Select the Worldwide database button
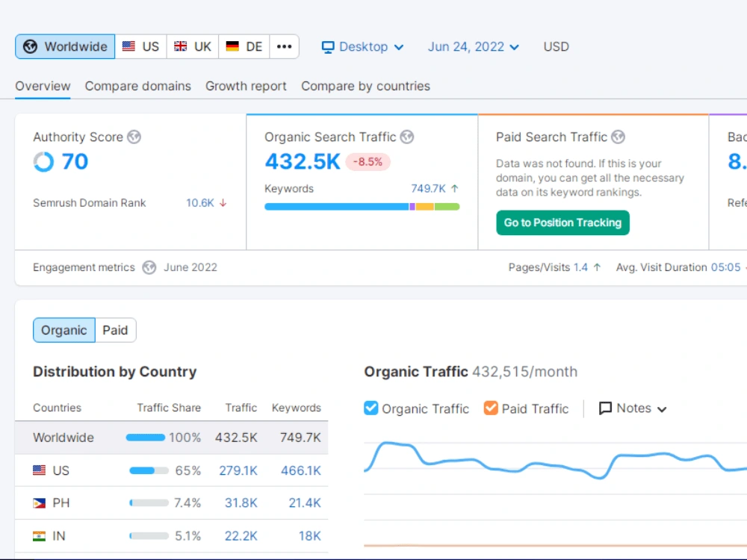This screenshot has height=560, width=747. (65, 46)
